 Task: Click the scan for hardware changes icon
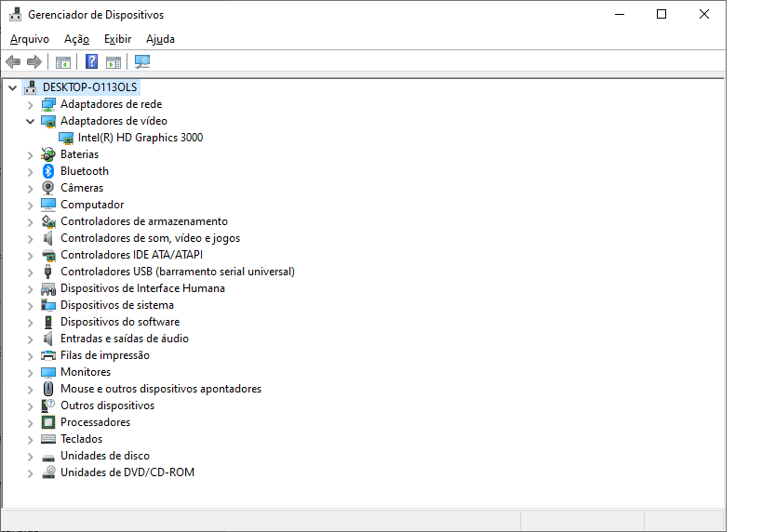click(142, 61)
